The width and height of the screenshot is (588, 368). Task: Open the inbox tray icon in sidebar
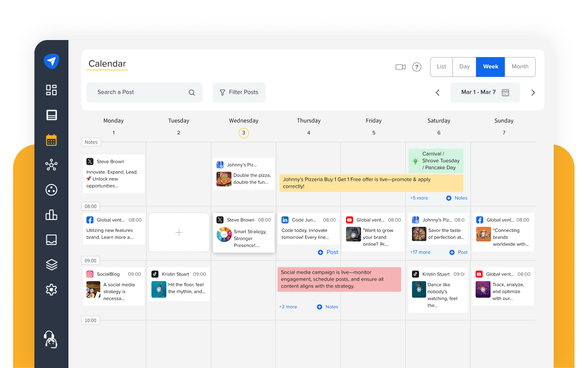tap(51, 240)
